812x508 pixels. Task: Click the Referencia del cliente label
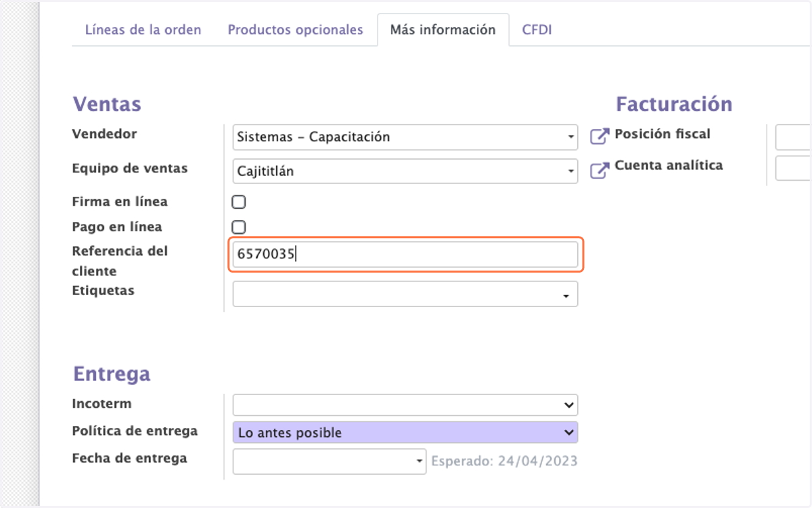pyautogui.click(x=120, y=261)
